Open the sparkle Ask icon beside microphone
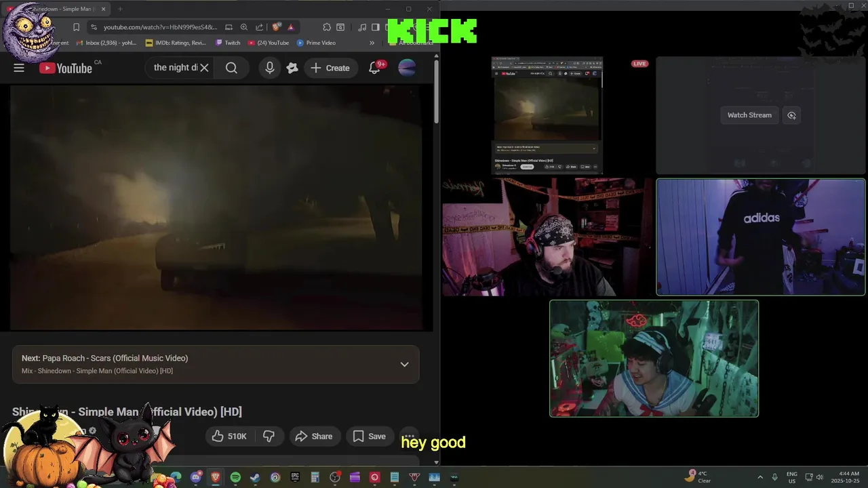Screen dimensions: 868x488 [x=292, y=68]
